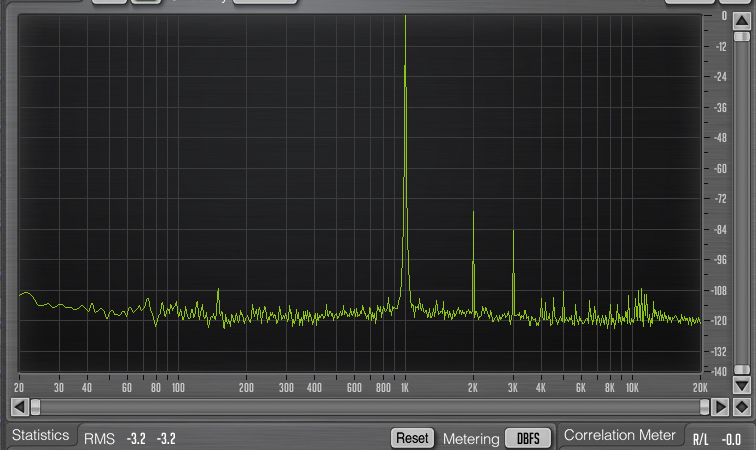The width and height of the screenshot is (756, 450).
Task: Click the 20 Hz frequency axis label
Action: coord(19,388)
